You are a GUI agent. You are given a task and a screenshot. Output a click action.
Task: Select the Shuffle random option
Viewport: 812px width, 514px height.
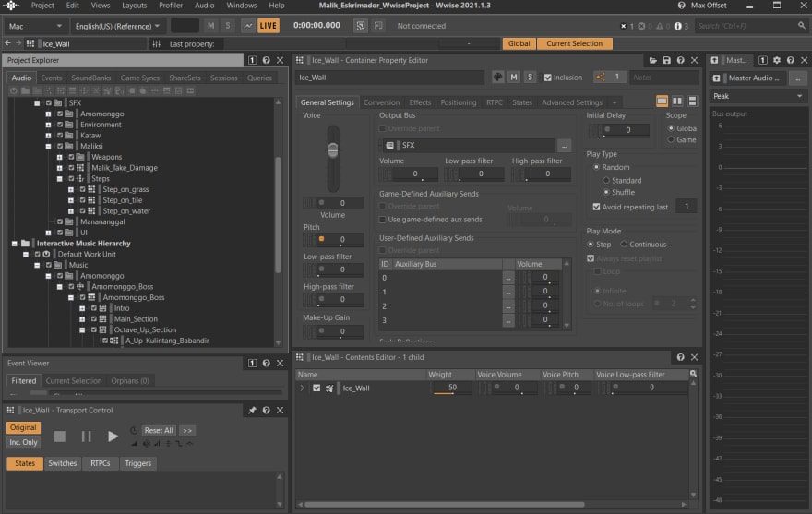(606, 192)
